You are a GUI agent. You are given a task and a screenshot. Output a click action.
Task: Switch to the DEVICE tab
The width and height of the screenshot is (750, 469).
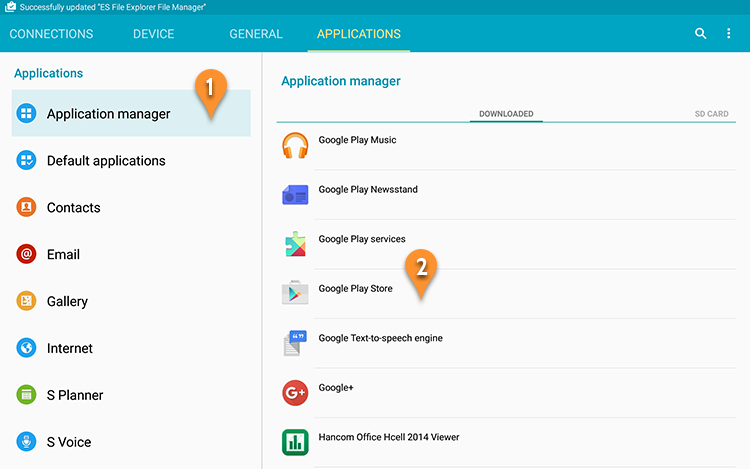[154, 34]
